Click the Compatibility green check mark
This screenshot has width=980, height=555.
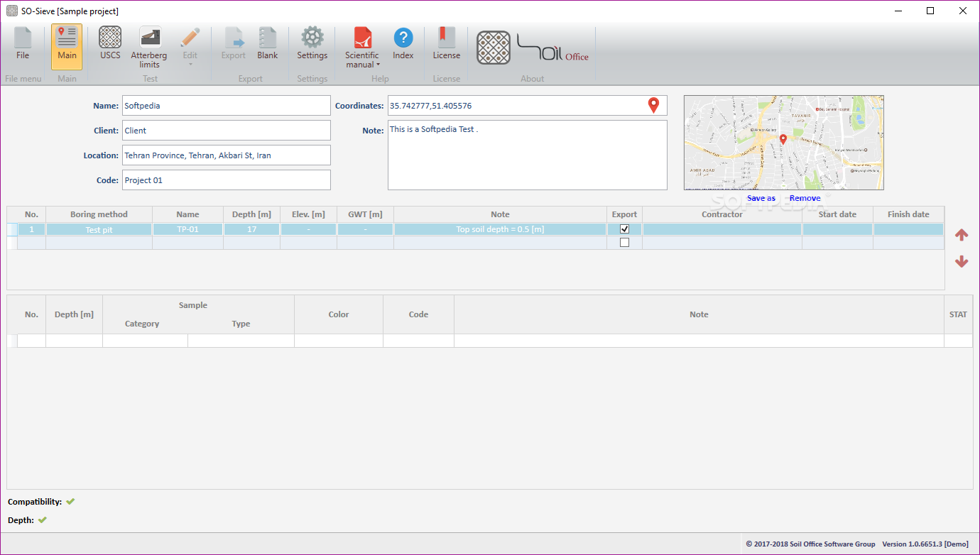(x=70, y=502)
